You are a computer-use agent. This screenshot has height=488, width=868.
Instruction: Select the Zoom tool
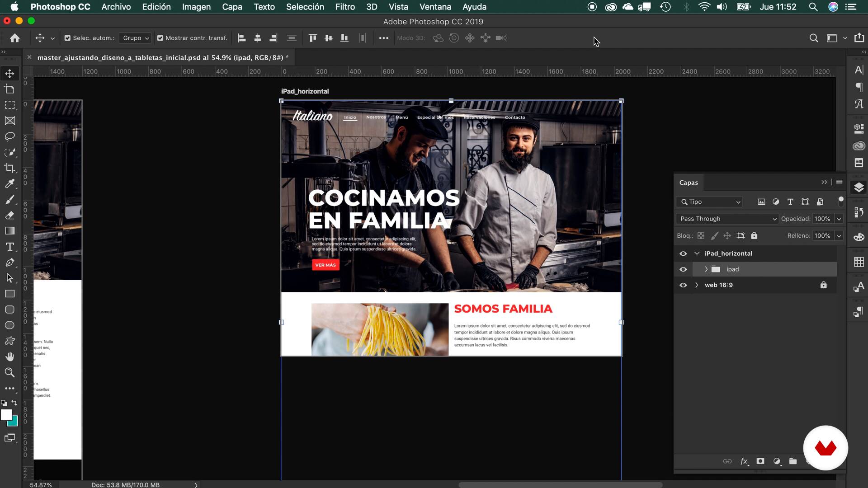click(9, 372)
